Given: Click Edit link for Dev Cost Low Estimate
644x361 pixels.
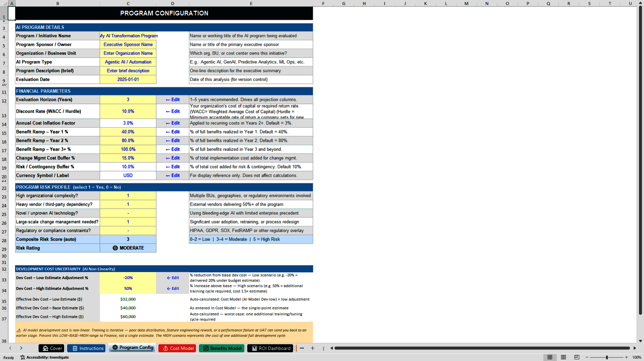Looking at the screenshot, I should pos(173,278).
